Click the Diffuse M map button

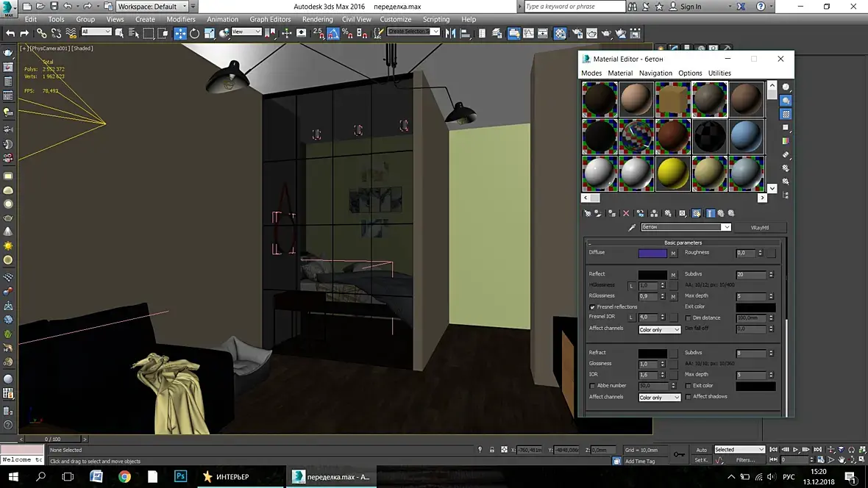pyautogui.click(x=673, y=254)
